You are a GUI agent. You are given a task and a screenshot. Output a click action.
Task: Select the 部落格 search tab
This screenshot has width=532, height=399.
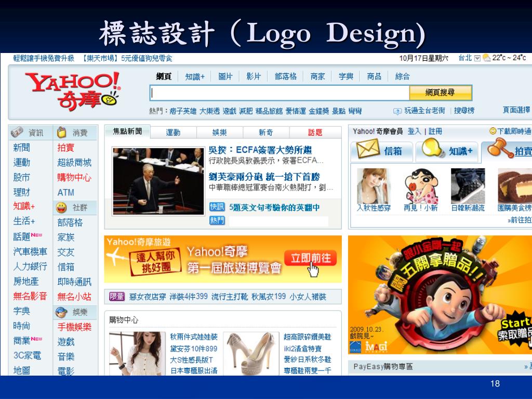[x=286, y=76]
